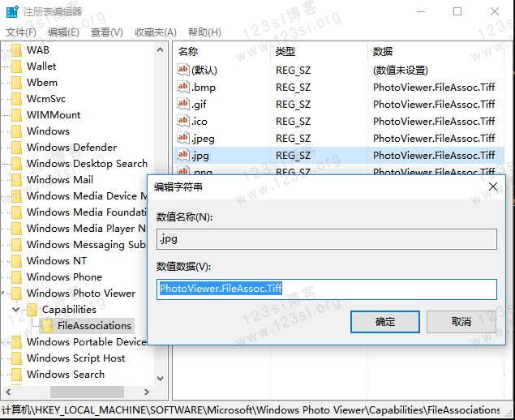This screenshot has height=420, width=515.
Task: Click the tree scroll up arrow
Action: coord(160,50)
